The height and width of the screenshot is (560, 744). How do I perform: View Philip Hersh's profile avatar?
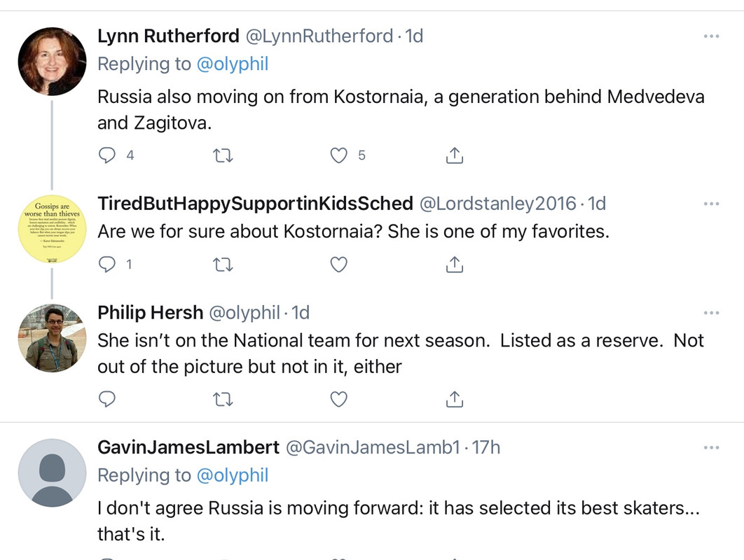(53, 338)
